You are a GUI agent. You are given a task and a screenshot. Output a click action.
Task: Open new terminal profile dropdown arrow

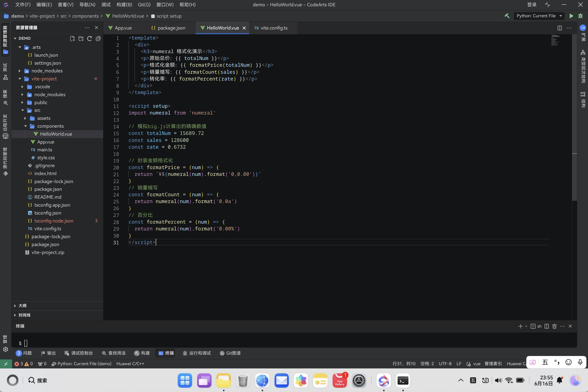tap(526, 326)
